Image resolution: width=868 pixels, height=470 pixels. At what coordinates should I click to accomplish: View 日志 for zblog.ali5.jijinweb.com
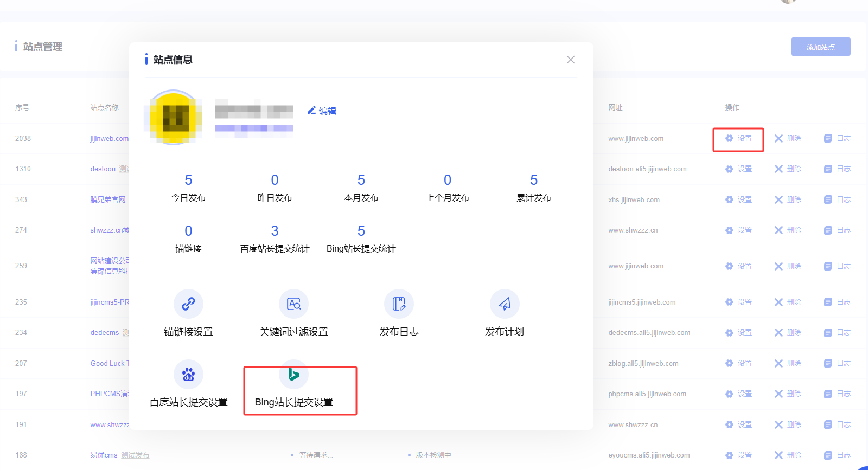[837, 364]
